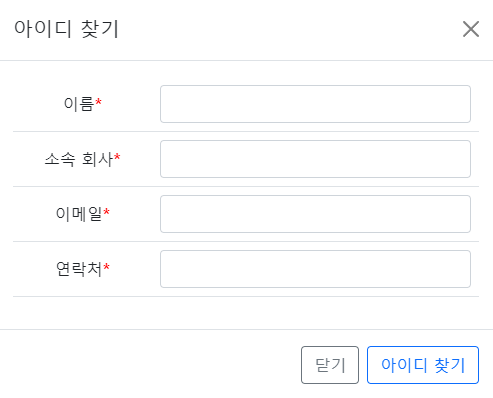Select the 이메일 input field
Screen dimensions: 493x398
pyautogui.click(x=315, y=214)
